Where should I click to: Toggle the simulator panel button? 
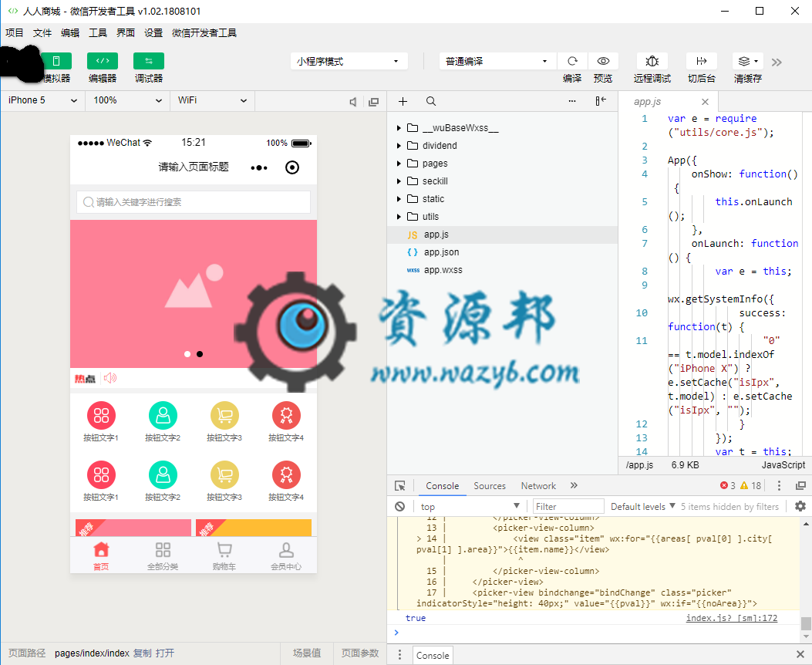click(x=56, y=61)
